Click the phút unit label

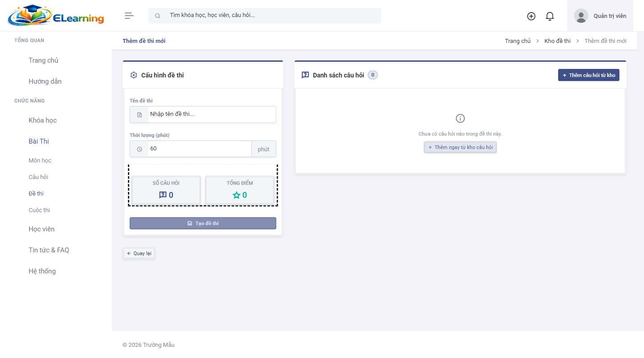(264, 149)
